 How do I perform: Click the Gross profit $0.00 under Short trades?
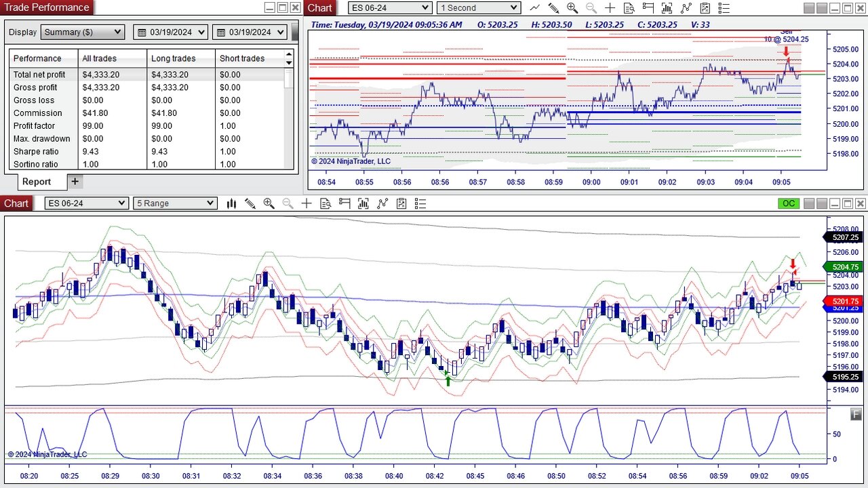coord(230,87)
